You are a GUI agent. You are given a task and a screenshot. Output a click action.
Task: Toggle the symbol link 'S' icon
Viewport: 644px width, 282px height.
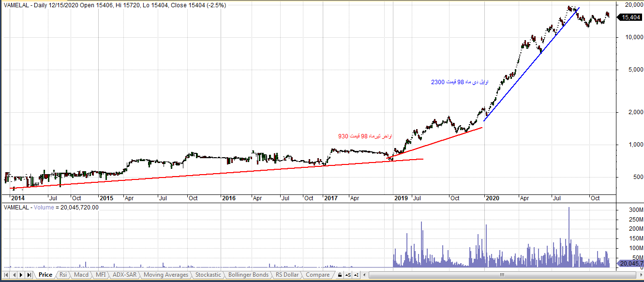click(x=348, y=275)
